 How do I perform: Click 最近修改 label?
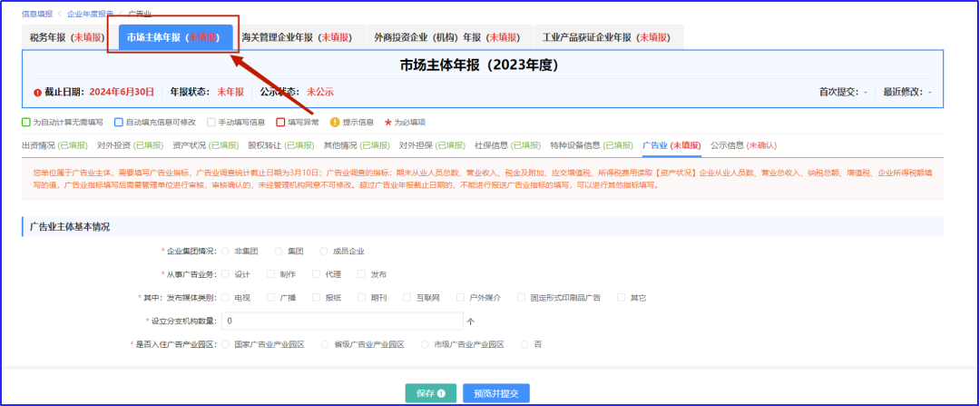901,92
